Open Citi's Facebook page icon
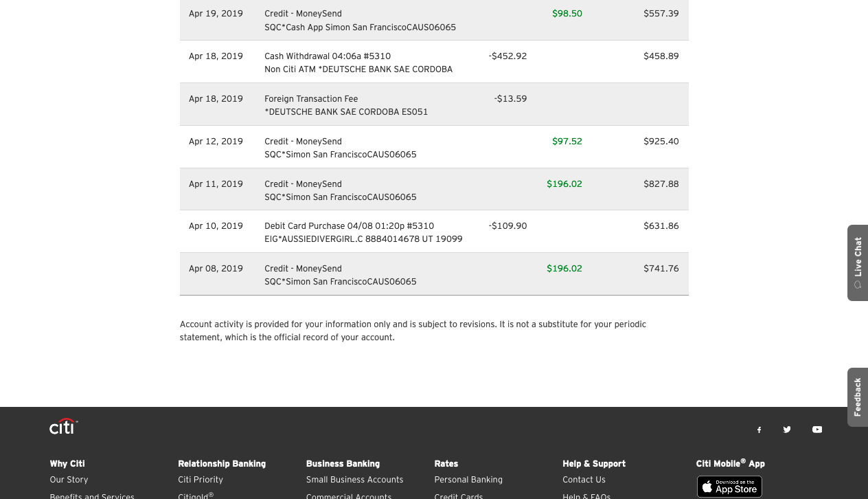The height and width of the screenshot is (499, 868). 759,430
